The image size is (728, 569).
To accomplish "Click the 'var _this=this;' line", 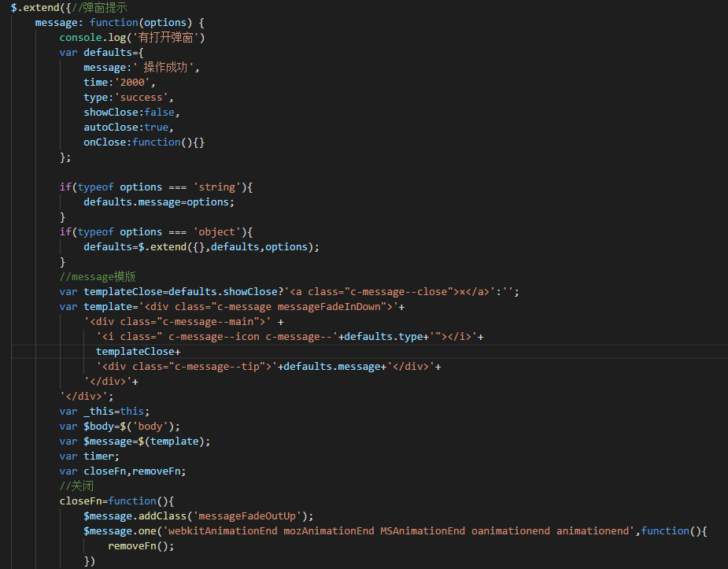I will pyautogui.click(x=105, y=411).
